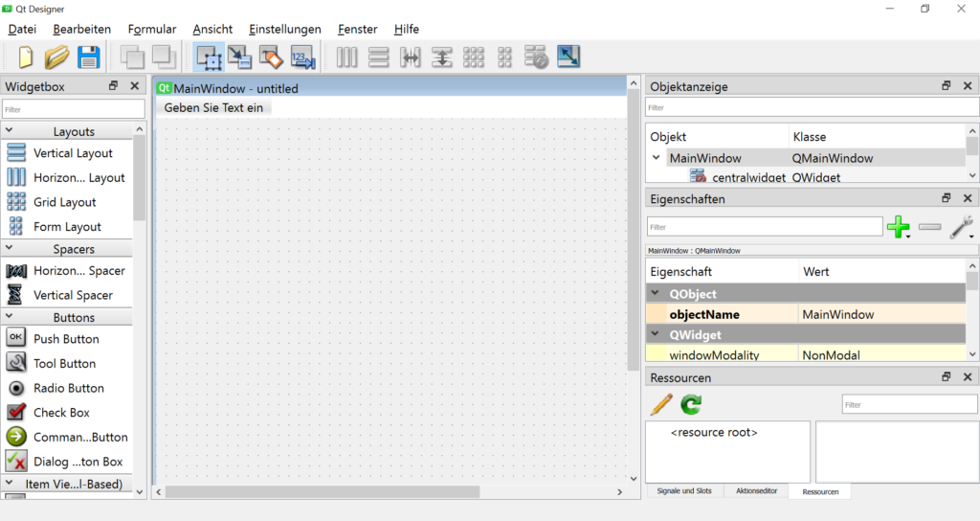
Task: Save the form with the floppy disk icon
Action: 89,57
